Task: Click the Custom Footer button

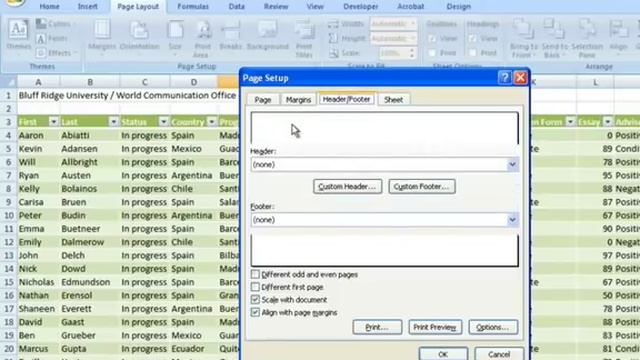Action: [x=422, y=187]
